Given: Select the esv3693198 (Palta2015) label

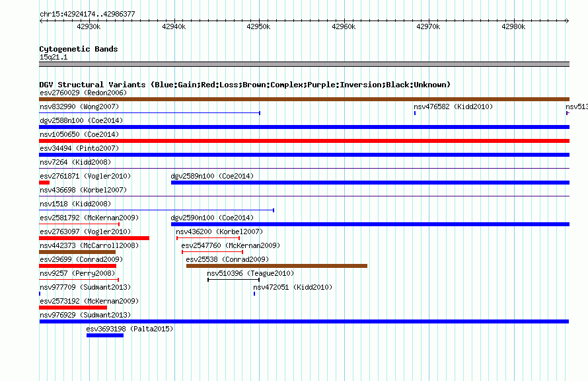Looking at the screenshot, I should (129, 329).
